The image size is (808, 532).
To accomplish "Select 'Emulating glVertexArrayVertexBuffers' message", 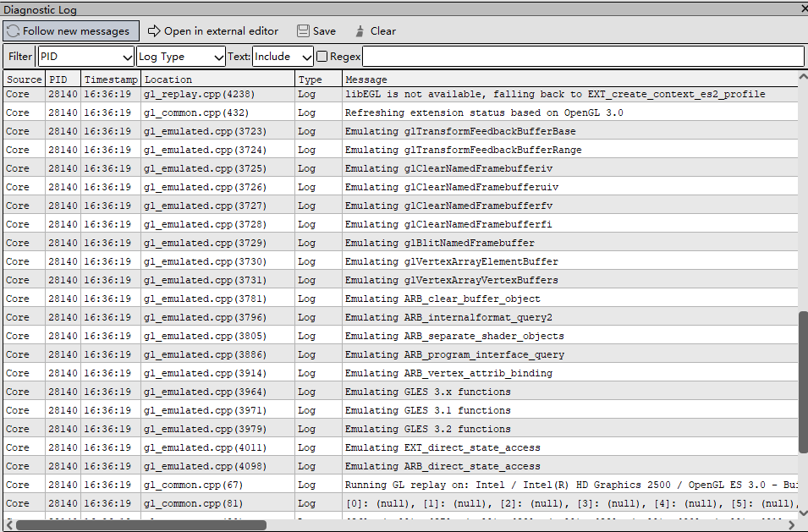I will click(x=452, y=280).
